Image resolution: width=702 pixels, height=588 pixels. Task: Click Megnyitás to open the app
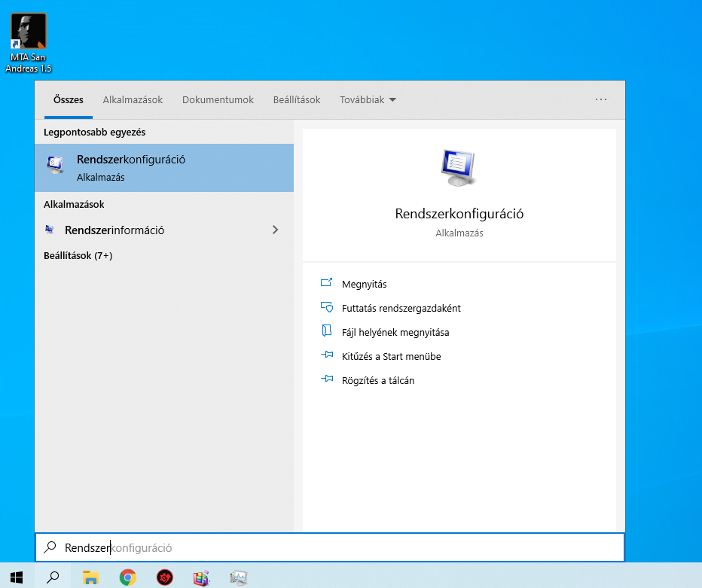click(x=364, y=284)
